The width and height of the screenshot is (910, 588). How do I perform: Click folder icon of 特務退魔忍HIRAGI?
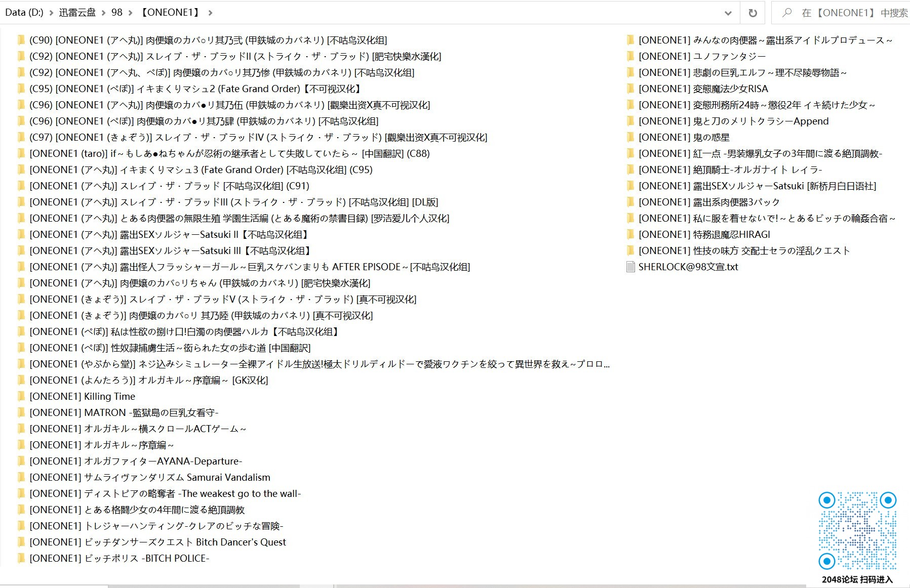pos(630,234)
